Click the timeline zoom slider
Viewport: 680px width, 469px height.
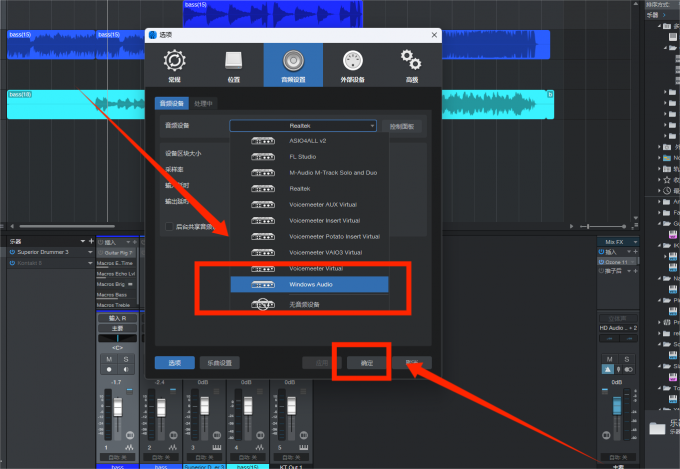point(605,226)
